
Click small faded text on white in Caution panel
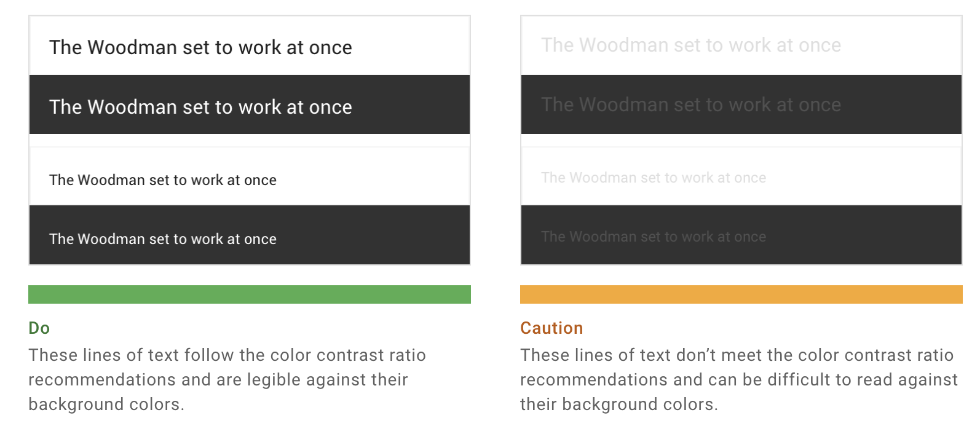tap(654, 178)
